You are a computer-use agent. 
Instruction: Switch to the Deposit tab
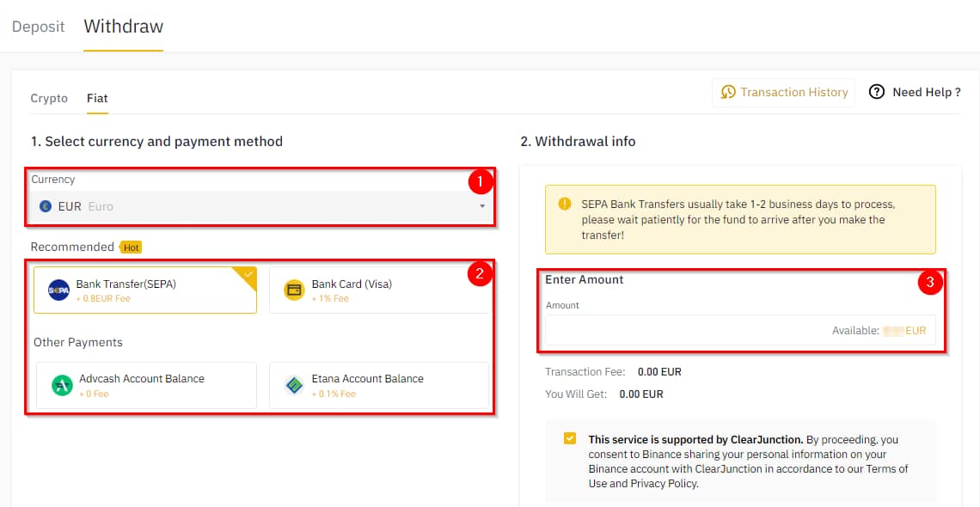38,27
